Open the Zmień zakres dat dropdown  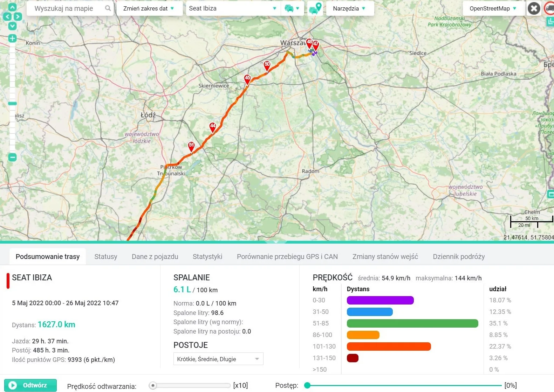click(149, 8)
